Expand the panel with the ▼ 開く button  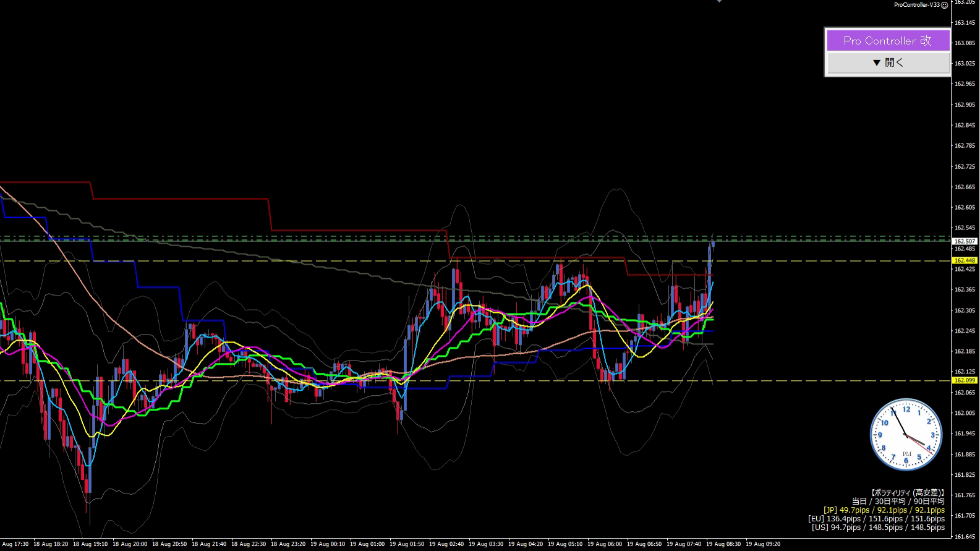click(888, 62)
